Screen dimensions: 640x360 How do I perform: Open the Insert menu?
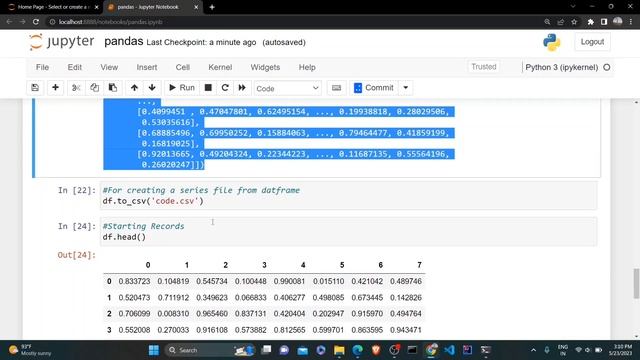point(147,67)
